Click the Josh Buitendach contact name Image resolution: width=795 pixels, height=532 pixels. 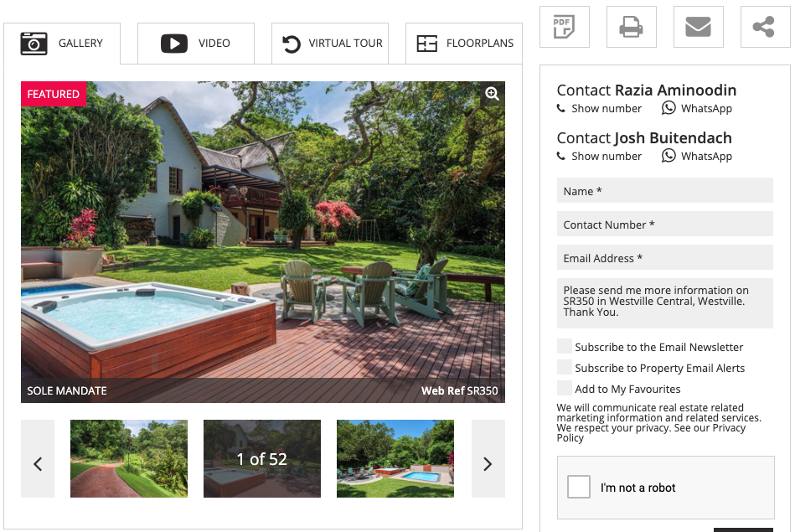coord(673,138)
